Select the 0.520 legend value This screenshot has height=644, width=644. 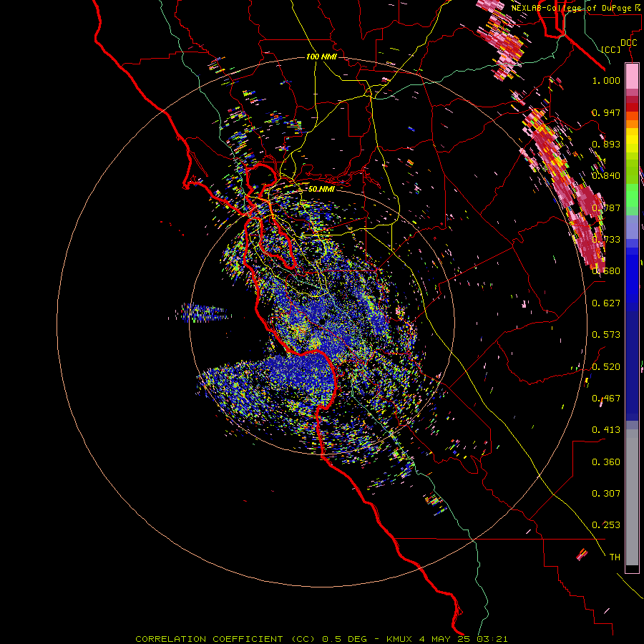point(606,367)
